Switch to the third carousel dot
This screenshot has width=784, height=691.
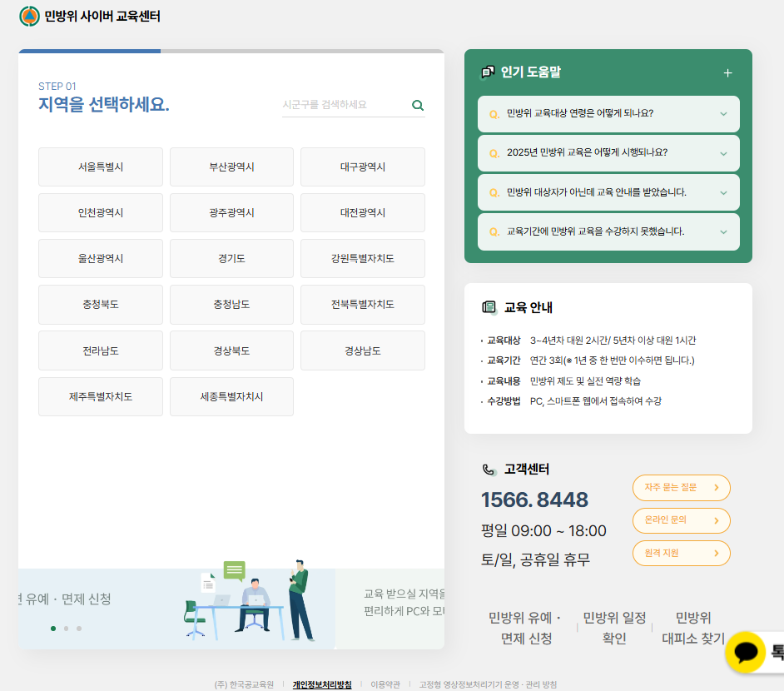point(79,629)
